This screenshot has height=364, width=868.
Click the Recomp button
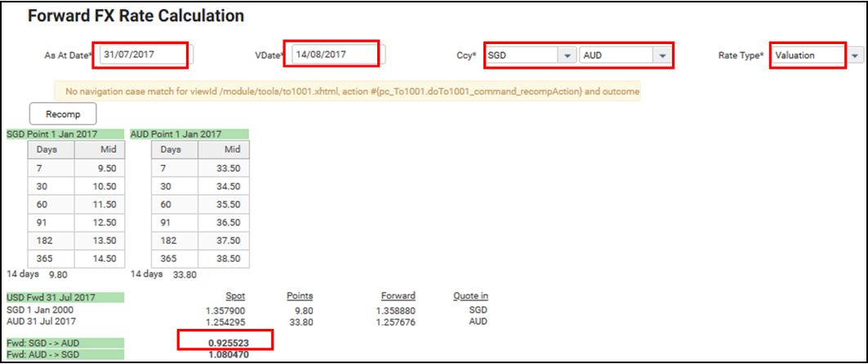coord(63,114)
